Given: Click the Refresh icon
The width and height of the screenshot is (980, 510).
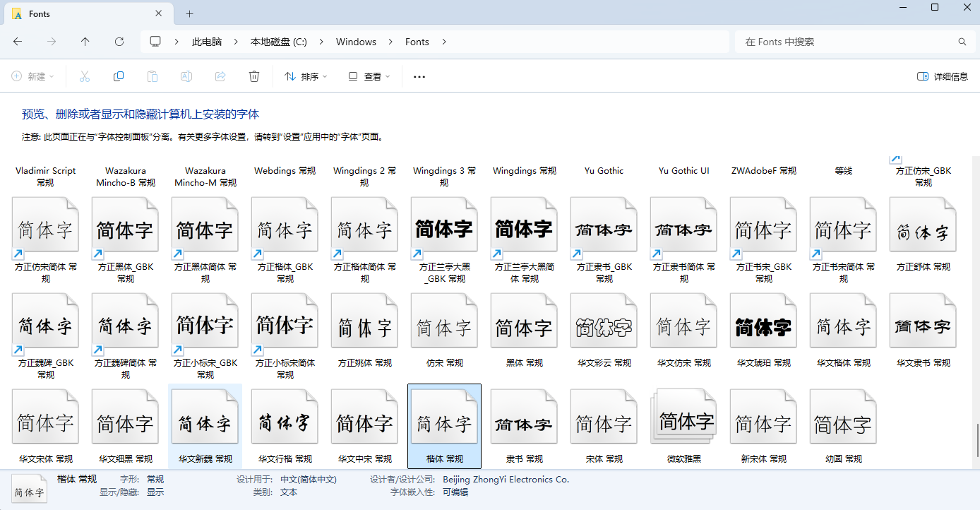Looking at the screenshot, I should tap(119, 42).
